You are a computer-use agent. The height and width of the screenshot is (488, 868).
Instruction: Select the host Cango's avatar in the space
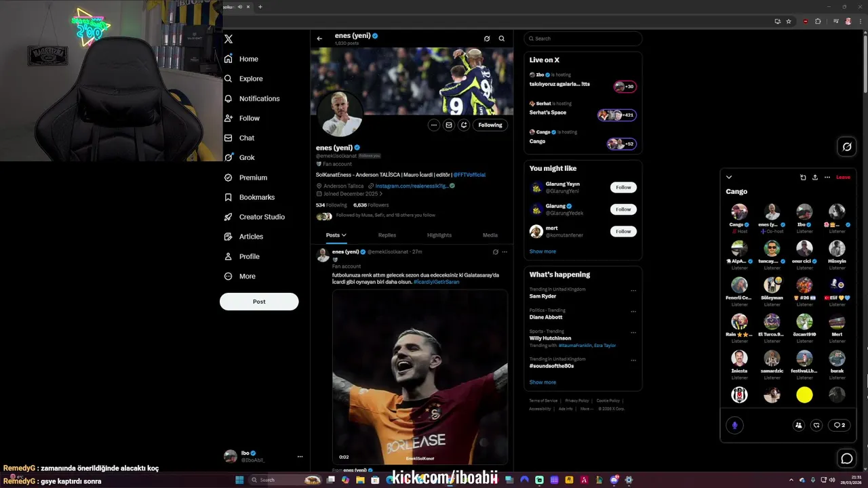[739, 211]
